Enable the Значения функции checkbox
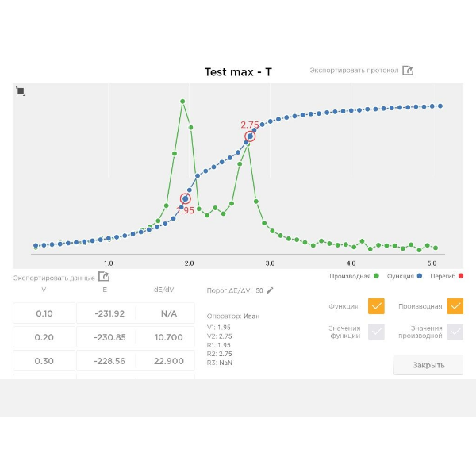 pyautogui.click(x=376, y=332)
